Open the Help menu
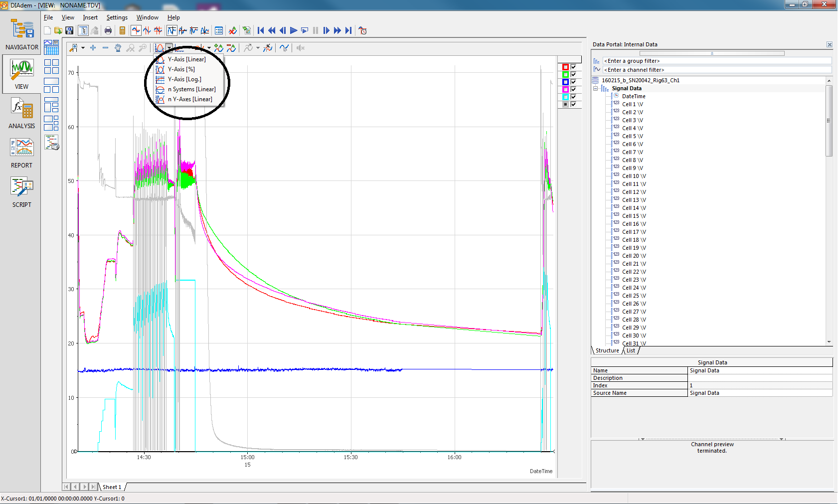 point(173,17)
